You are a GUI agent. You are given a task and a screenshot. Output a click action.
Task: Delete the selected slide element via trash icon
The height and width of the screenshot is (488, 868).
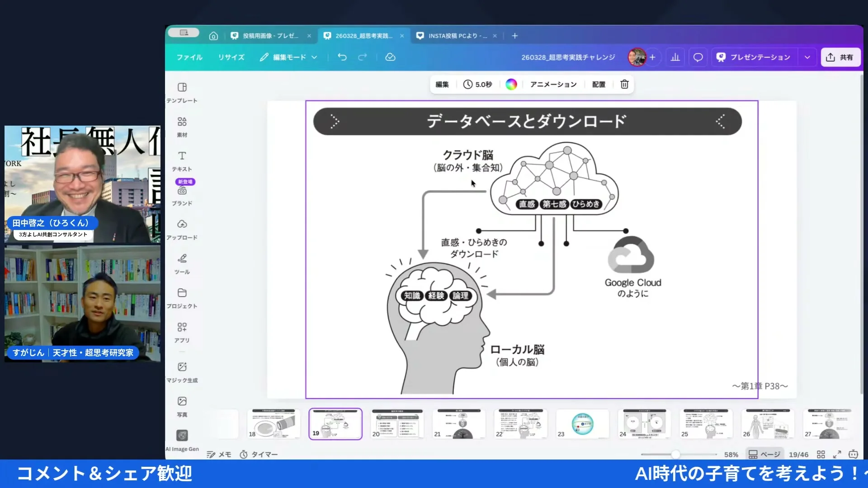[624, 84]
